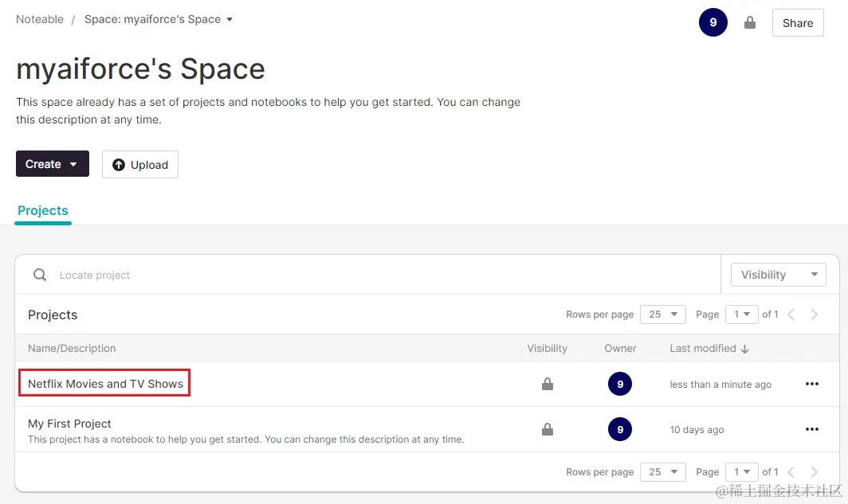Click lock icon in My First Project row

pyautogui.click(x=548, y=429)
